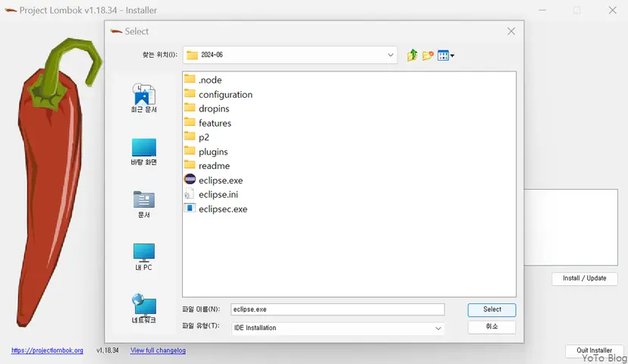The width and height of the screenshot is (628, 364).
Task: Open the projectlombok.org link
Action: [47, 350]
